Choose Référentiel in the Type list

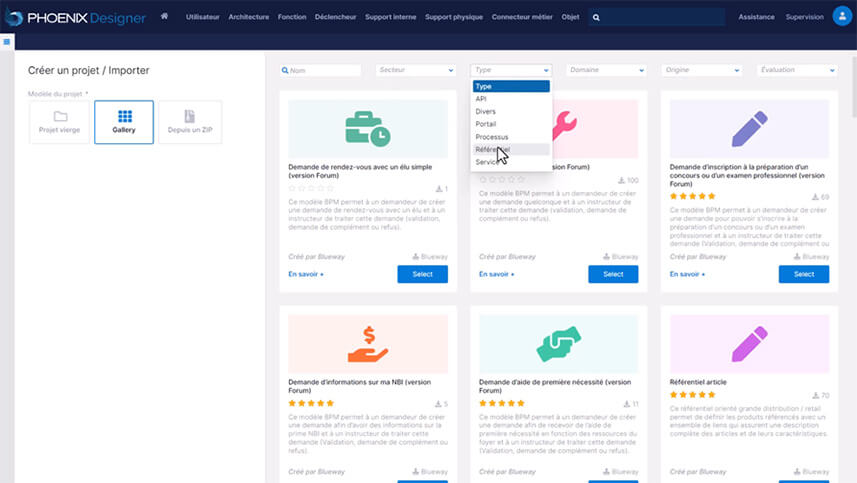click(493, 149)
